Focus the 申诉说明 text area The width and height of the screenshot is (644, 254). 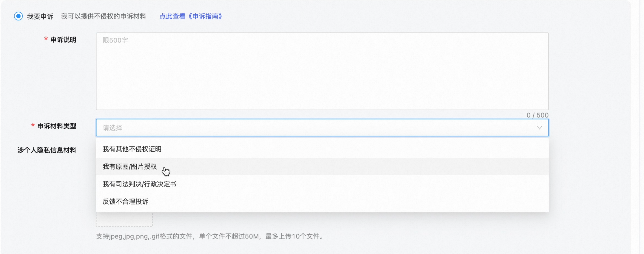click(x=322, y=71)
